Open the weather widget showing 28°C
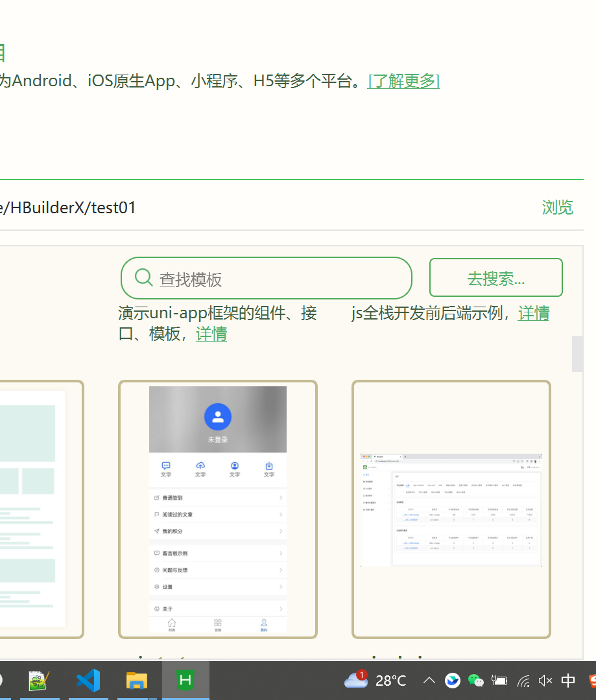 (375, 681)
